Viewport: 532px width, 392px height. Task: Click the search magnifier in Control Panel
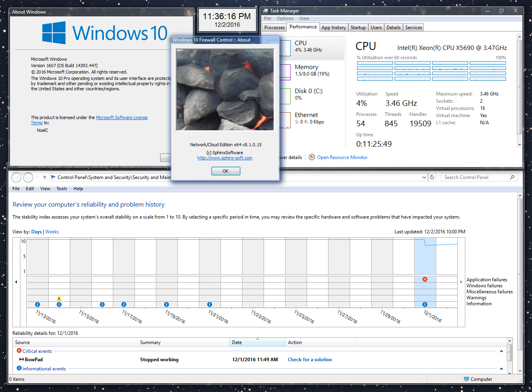point(512,177)
